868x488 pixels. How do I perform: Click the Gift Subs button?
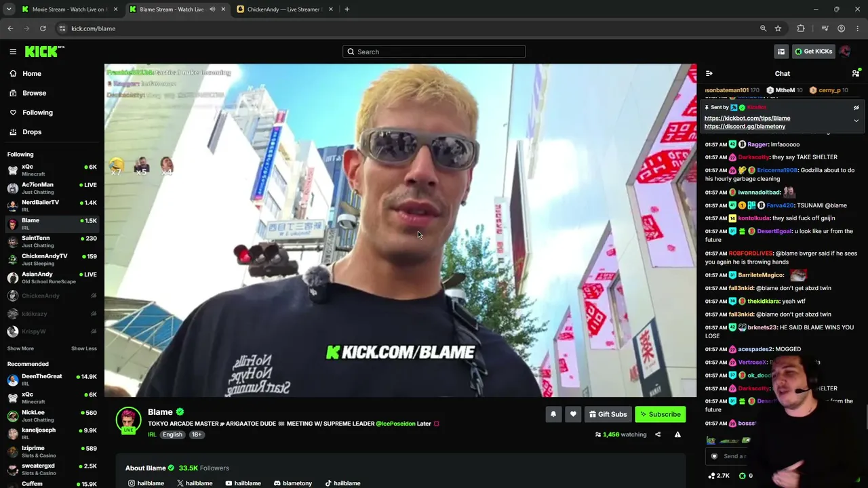pyautogui.click(x=608, y=414)
